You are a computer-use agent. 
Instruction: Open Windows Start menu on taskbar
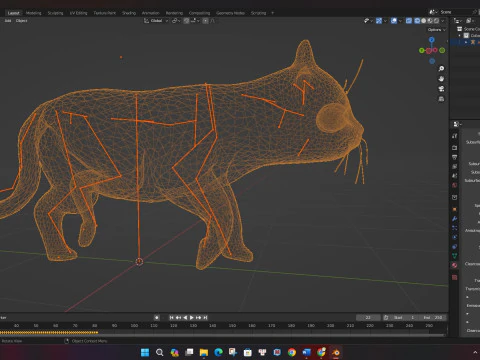(x=145, y=352)
